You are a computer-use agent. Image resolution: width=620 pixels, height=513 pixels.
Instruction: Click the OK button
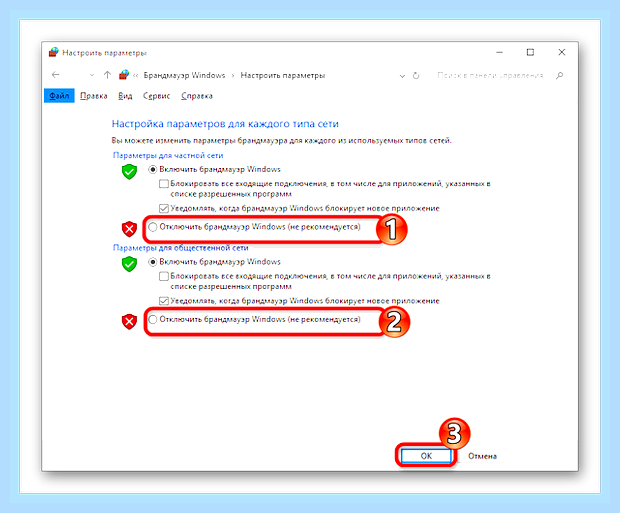tap(426, 456)
